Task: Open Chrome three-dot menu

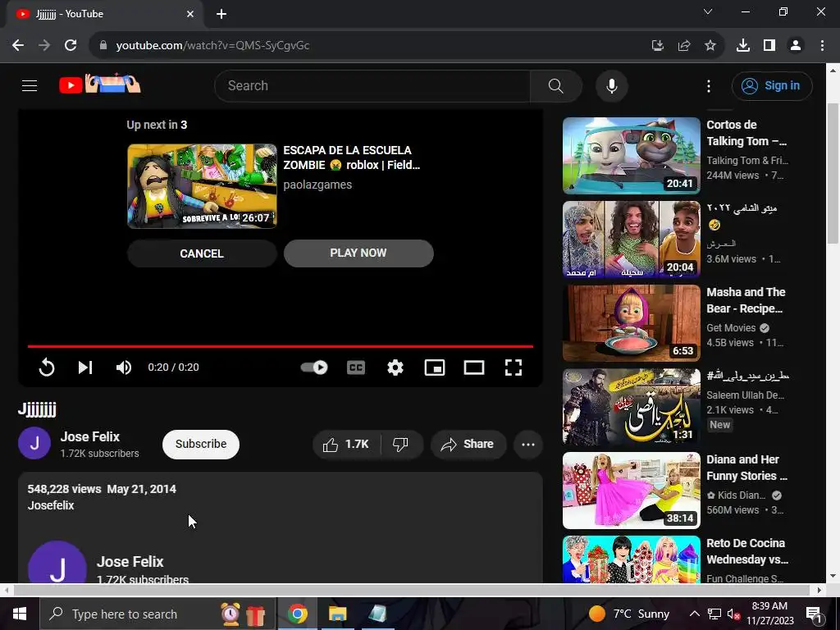Action: (822, 46)
